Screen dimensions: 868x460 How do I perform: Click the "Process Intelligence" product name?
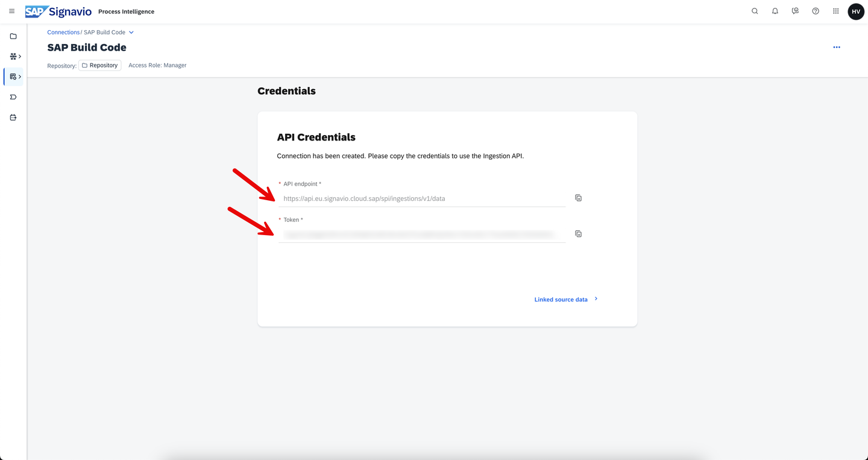pos(126,11)
